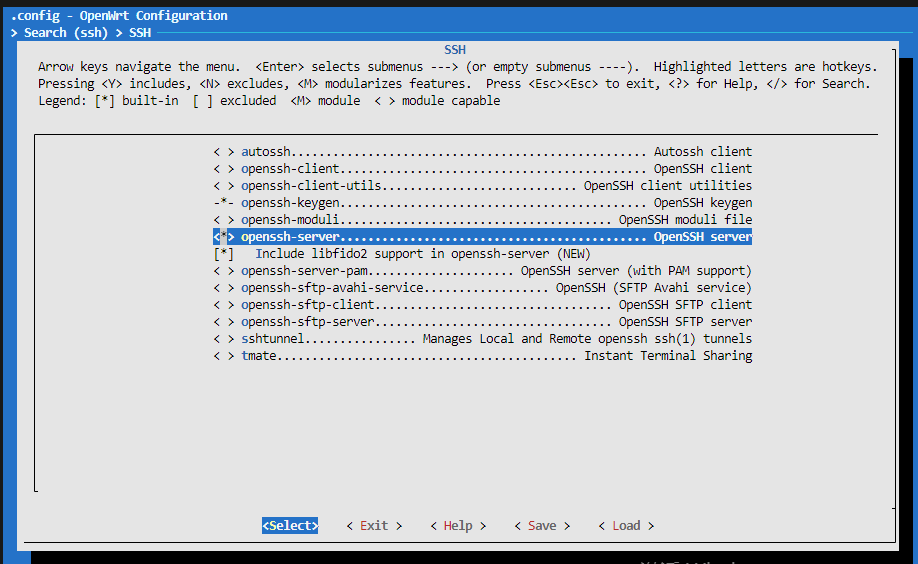The image size is (918, 564).
Task: Click the 'Autossh client' description text
Action: (703, 152)
